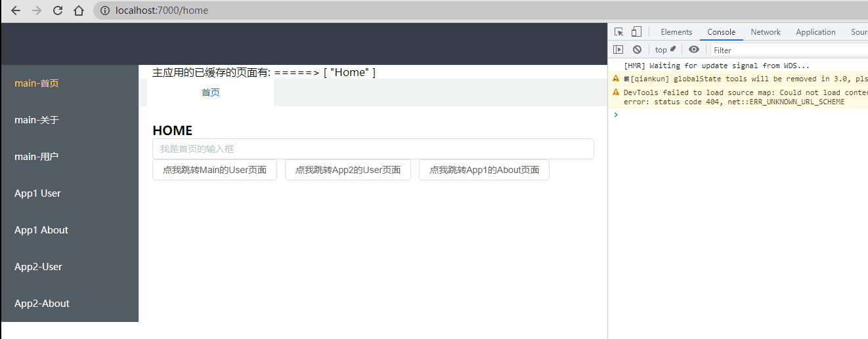Click the HMR waiting for update message
Viewport: 868px width, 339px height.
point(716,66)
